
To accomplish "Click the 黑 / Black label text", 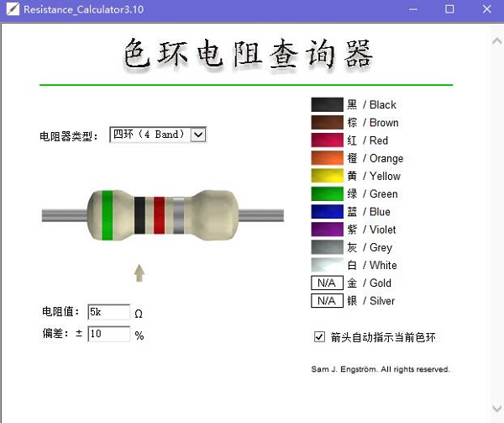I will point(371,104).
